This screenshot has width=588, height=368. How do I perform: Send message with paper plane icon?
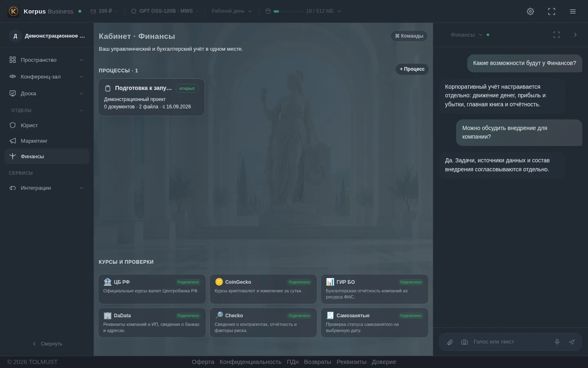tap(572, 342)
